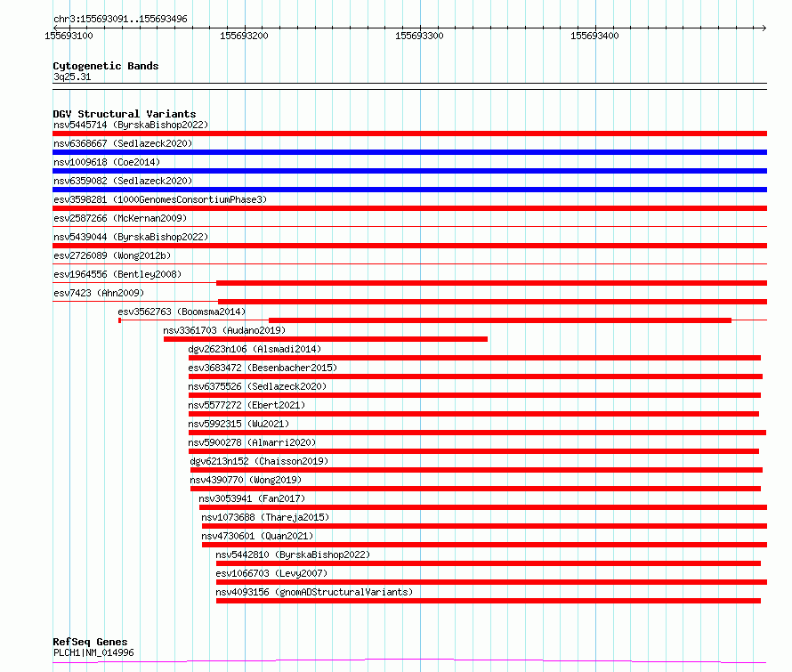Image resolution: width=792 pixels, height=672 pixels.
Task: Click the DGV Structural Variants track title
Action: [125, 114]
